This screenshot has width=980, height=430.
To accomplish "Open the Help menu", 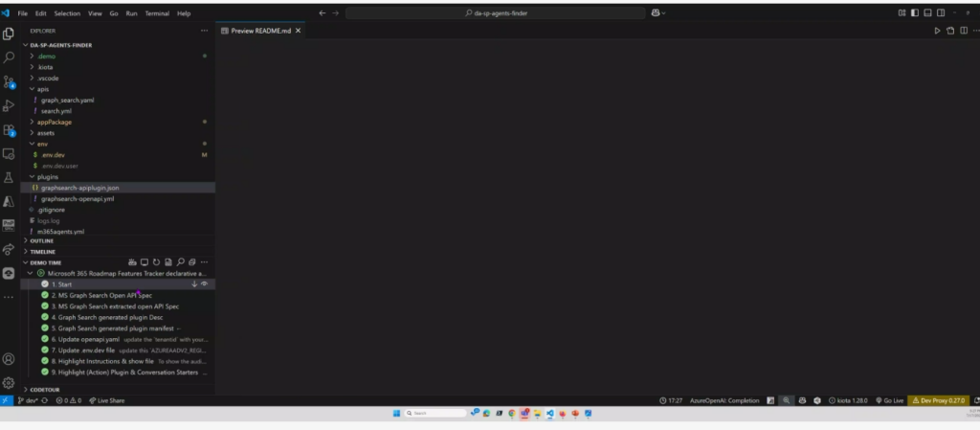I will [184, 13].
